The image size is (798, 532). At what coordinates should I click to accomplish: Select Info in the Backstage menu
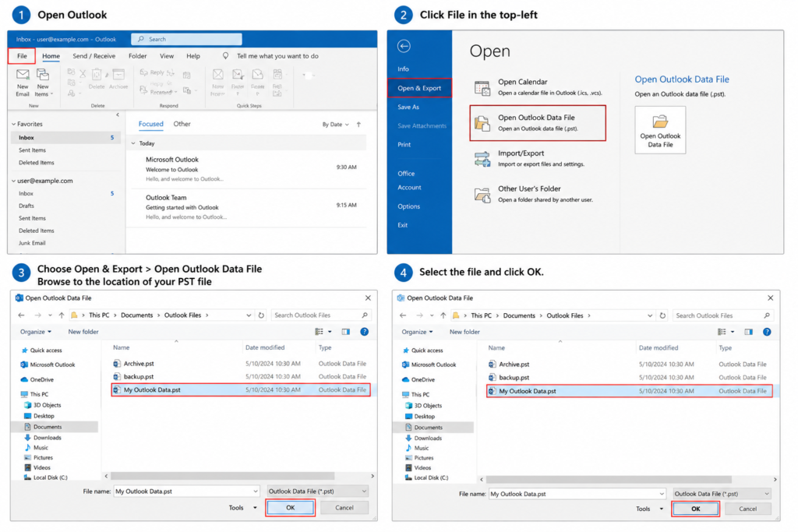[x=403, y=69]
